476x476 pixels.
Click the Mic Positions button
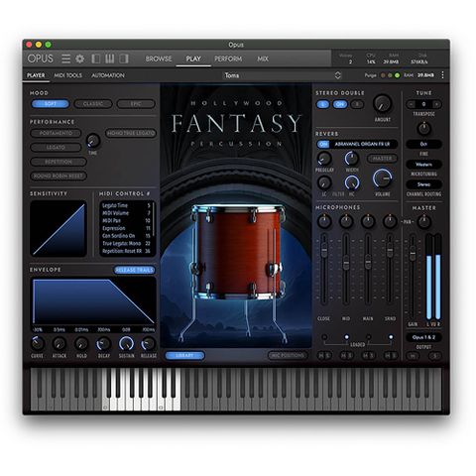288,355
